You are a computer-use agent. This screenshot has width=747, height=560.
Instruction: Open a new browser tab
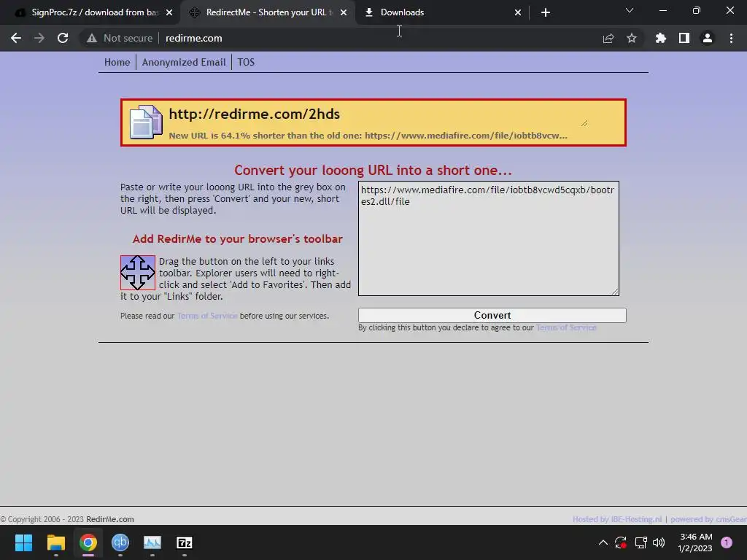coord(546,12)
